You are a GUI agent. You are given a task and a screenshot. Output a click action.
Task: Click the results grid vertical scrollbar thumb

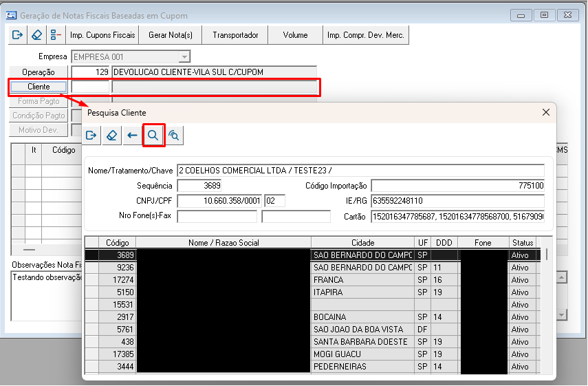pyautogui.click(x=547, y=254)
